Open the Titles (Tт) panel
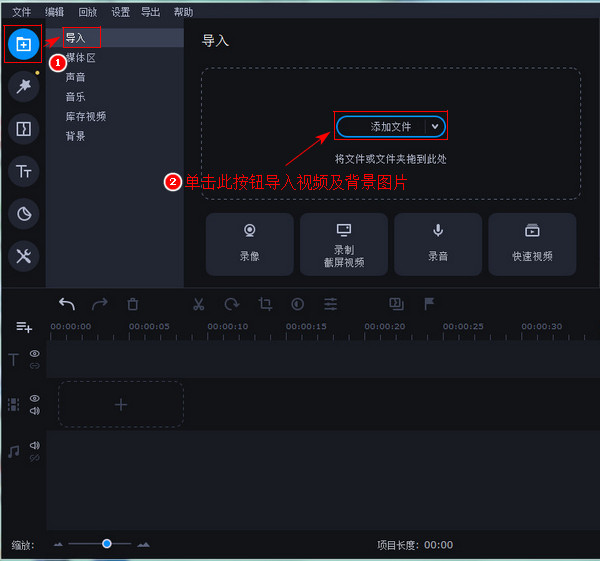Viewport: 600px width, 561px height. pos(23,171)
